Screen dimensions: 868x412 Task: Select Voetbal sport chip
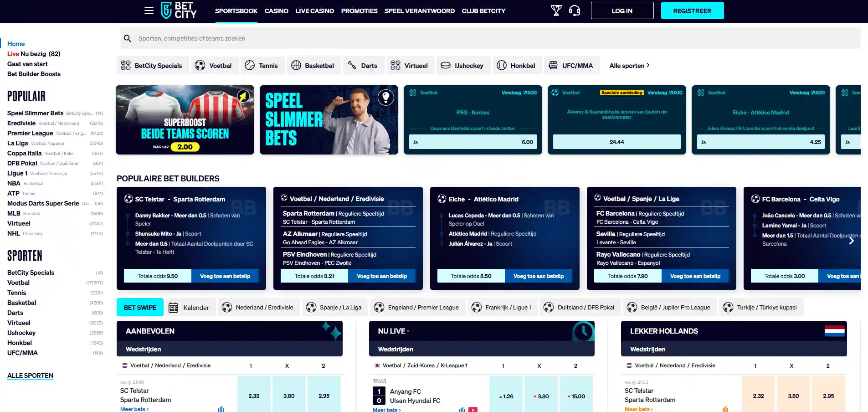[214, 66]
